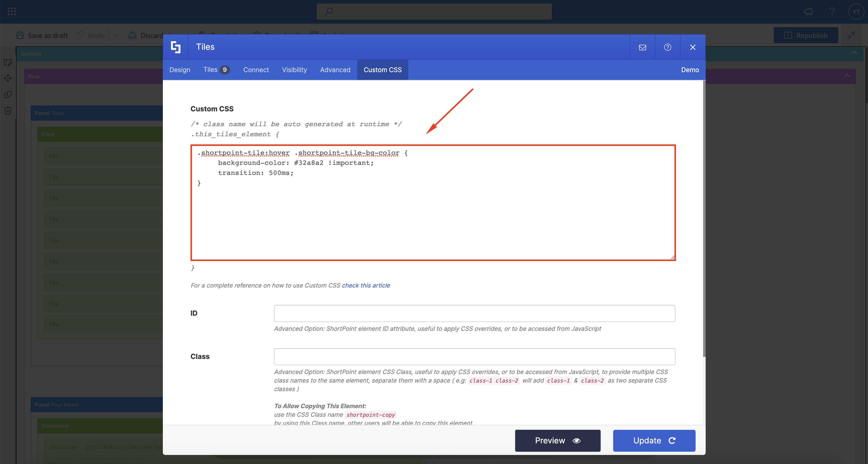Open the help question mark in the top bar
This screenshot has width=868, height=464.
pos(832,11)
